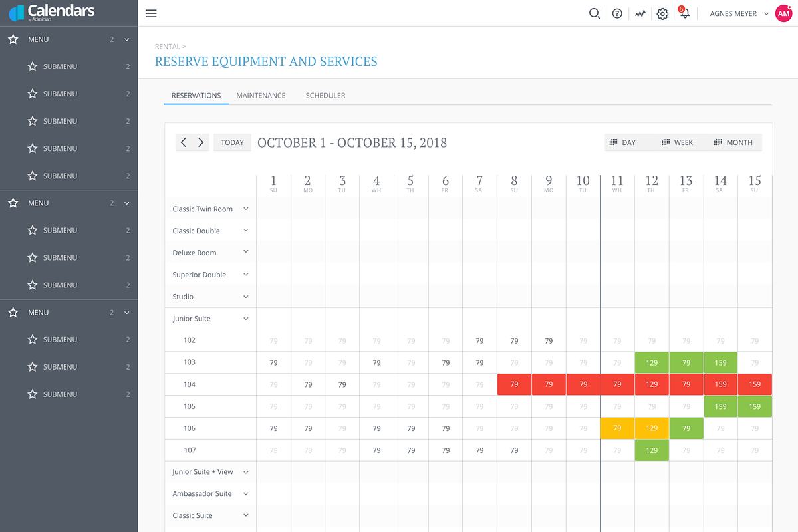This screenshot has height=532, width=798.
Task: Switch to the Maintenance tab
Action: 261,96
